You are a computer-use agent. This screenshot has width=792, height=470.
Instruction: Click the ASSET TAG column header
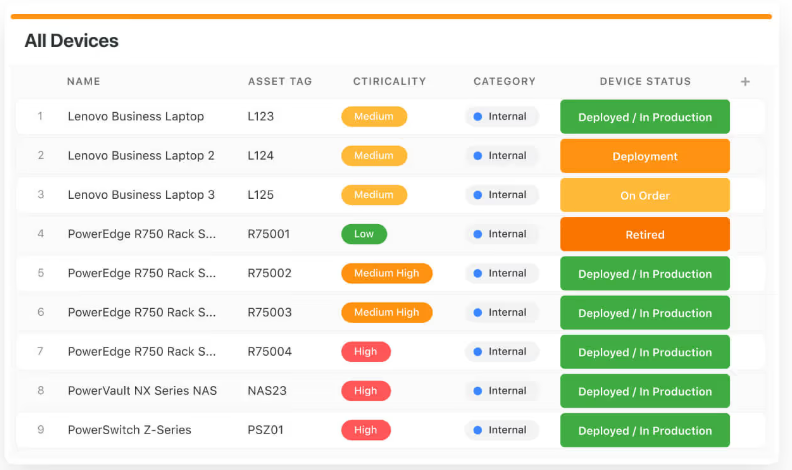click(x=280, y=81)
